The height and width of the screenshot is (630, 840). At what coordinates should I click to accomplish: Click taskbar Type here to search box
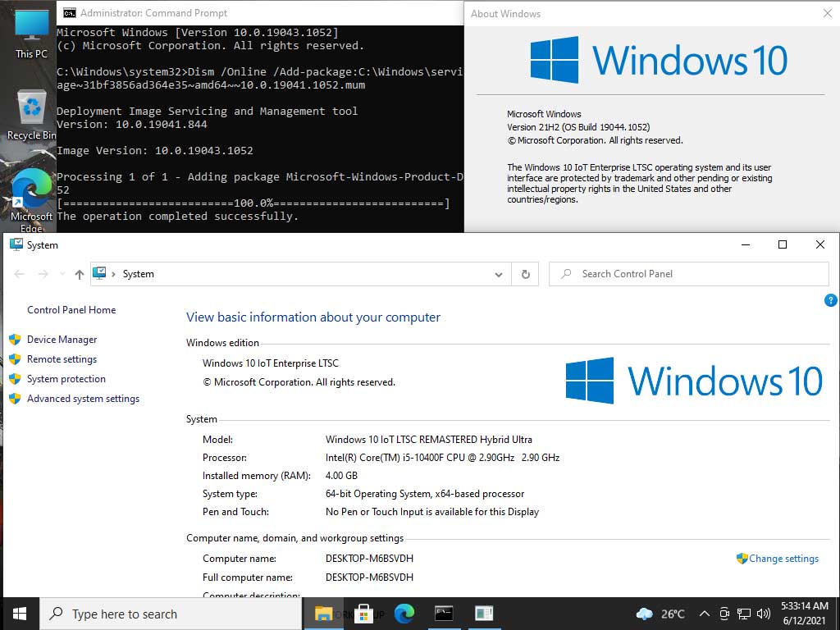point(171,614)
